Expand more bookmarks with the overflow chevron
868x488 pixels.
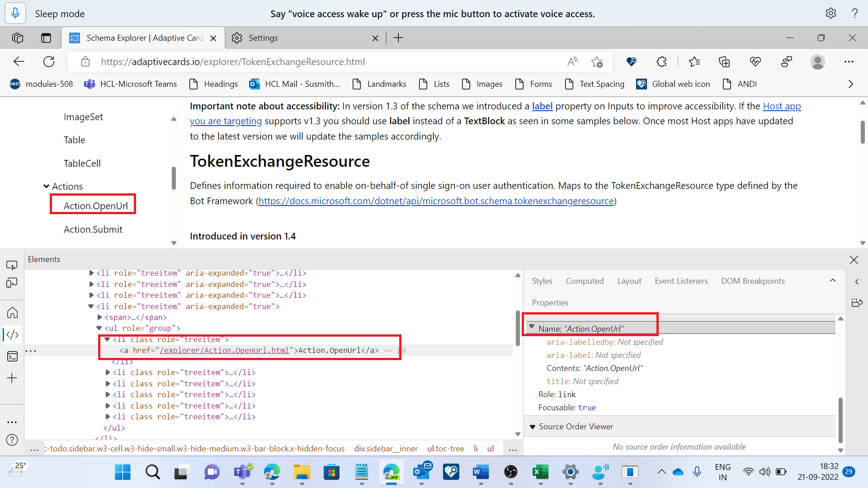point(851,84)
